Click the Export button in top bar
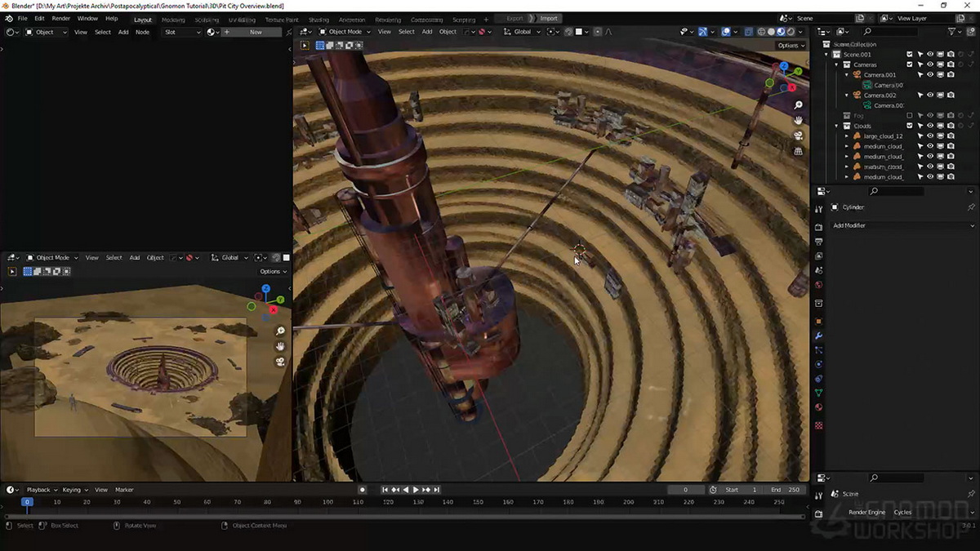 [514, 18]
